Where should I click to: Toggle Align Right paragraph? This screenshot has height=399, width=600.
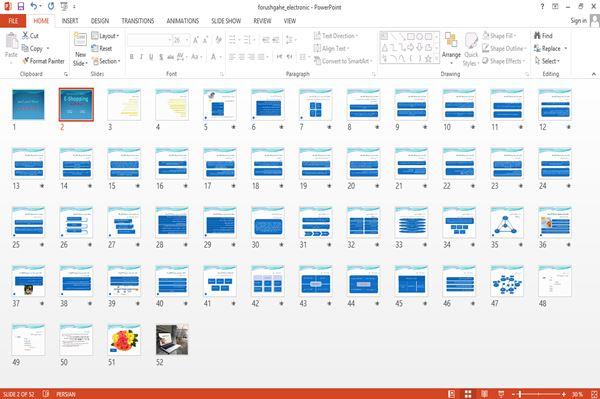click(x=251, y=57)
